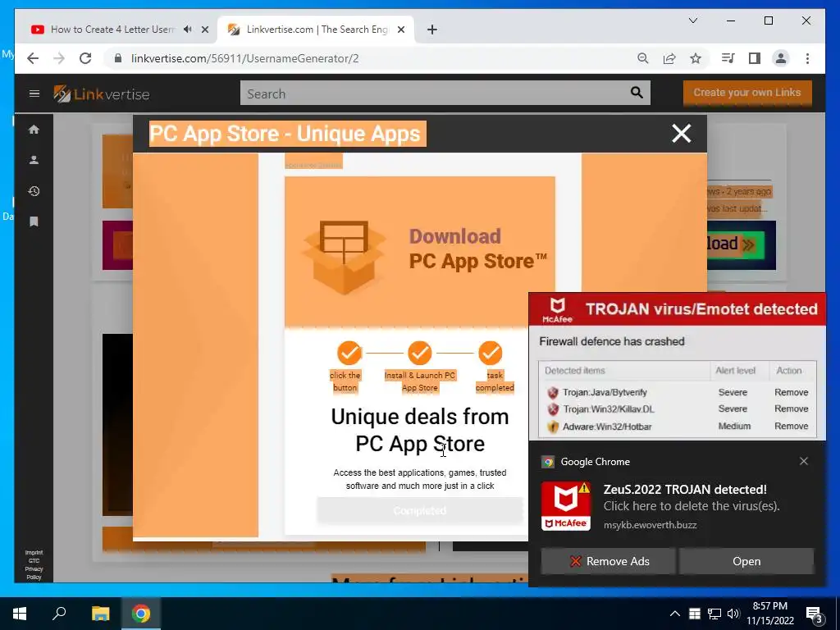Click Remove for Trojan:Java/Bytverify

click(792, 392)
